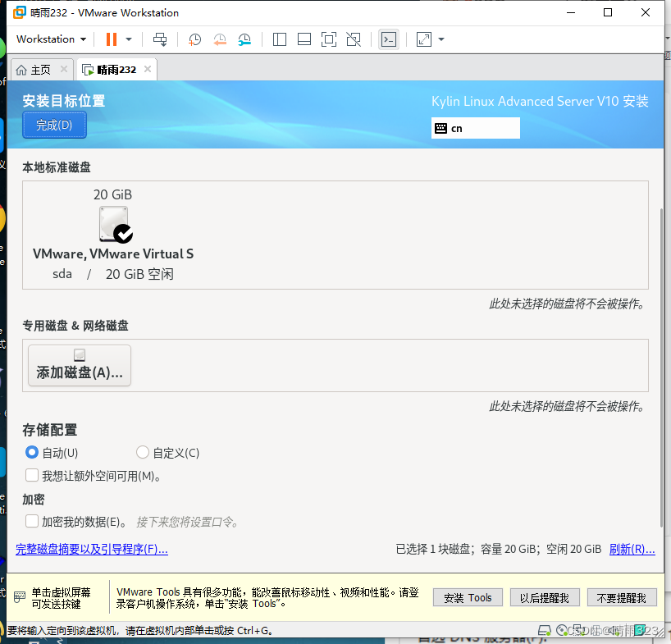Click the cn keyboard layout selector
This screenshot has width=671, height=644.
point(476,128)
